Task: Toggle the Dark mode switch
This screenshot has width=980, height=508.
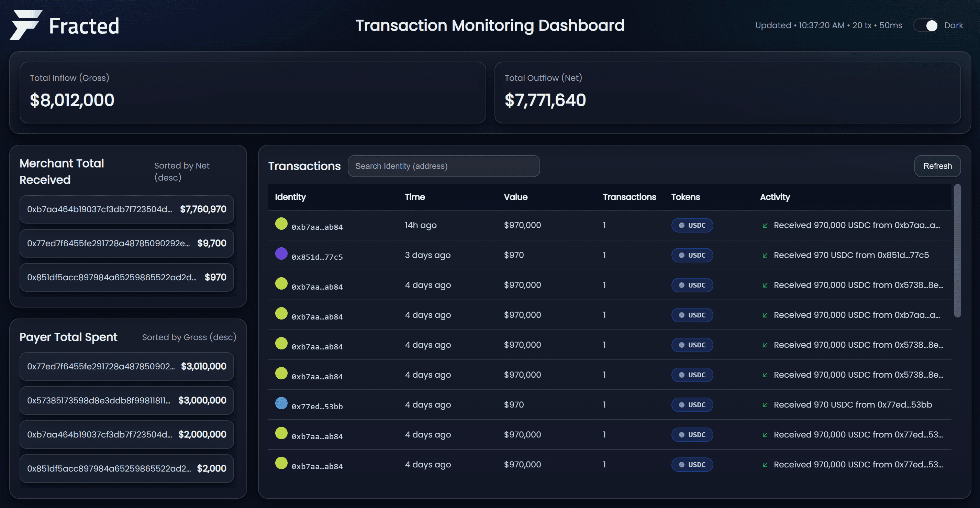Action: (926, 25)
